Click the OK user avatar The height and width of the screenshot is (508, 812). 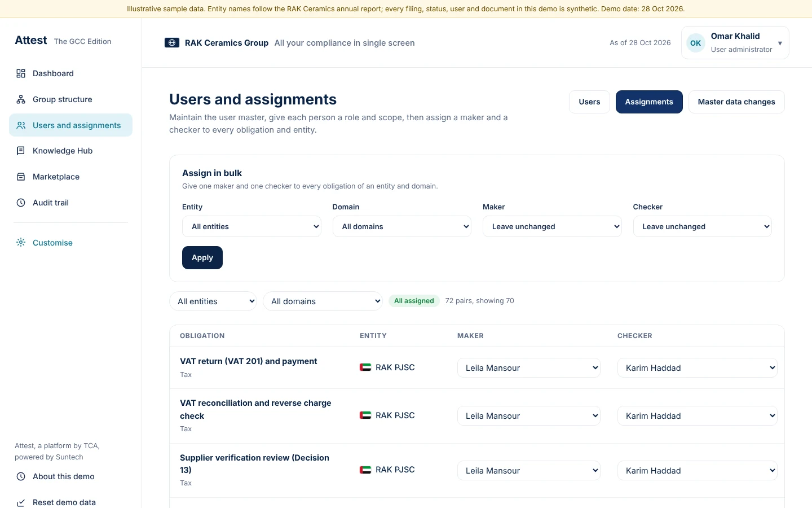pyautogui.click(x=696, y=43)
